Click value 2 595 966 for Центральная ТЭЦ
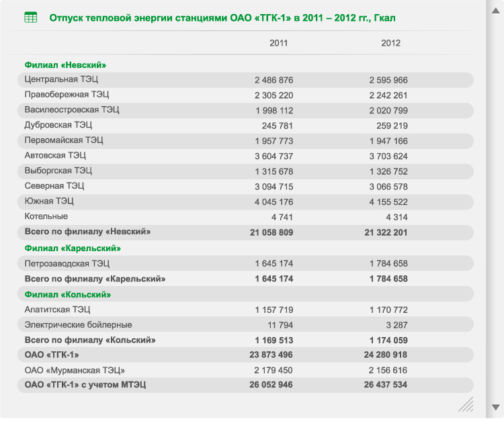Viewport: 504px width, 421px height. coord(388,80)
